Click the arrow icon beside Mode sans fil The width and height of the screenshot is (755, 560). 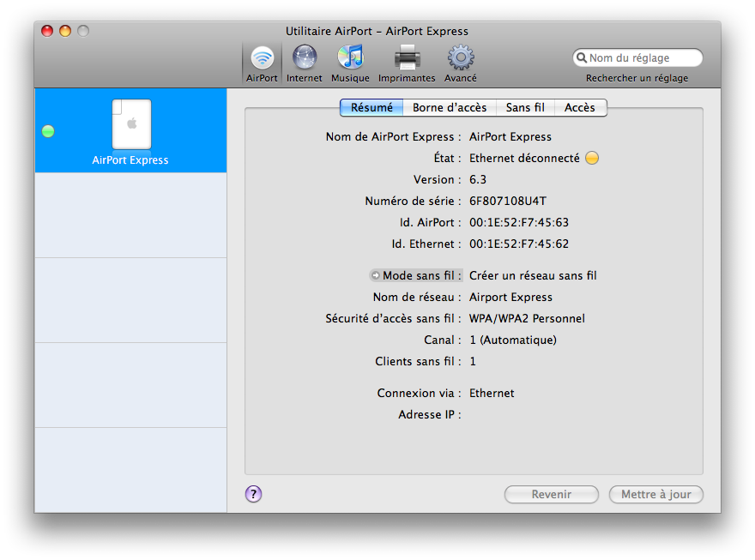click(x=375, y=275)
